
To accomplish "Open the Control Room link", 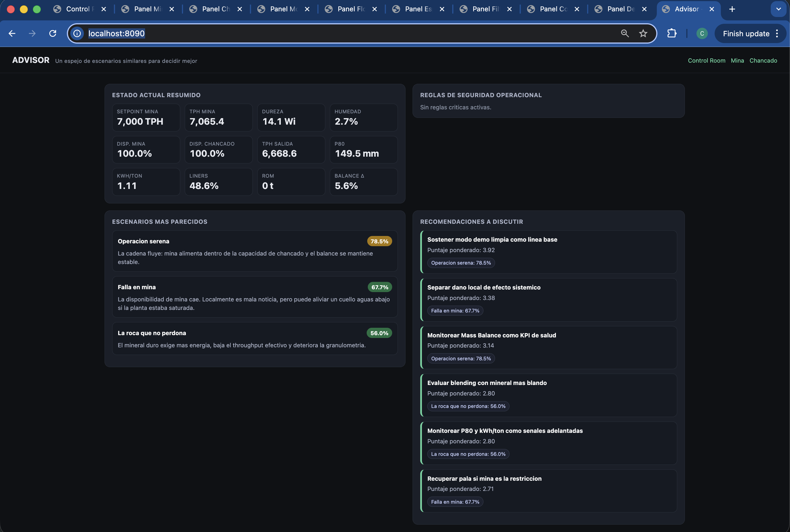I will pos(706,60).
